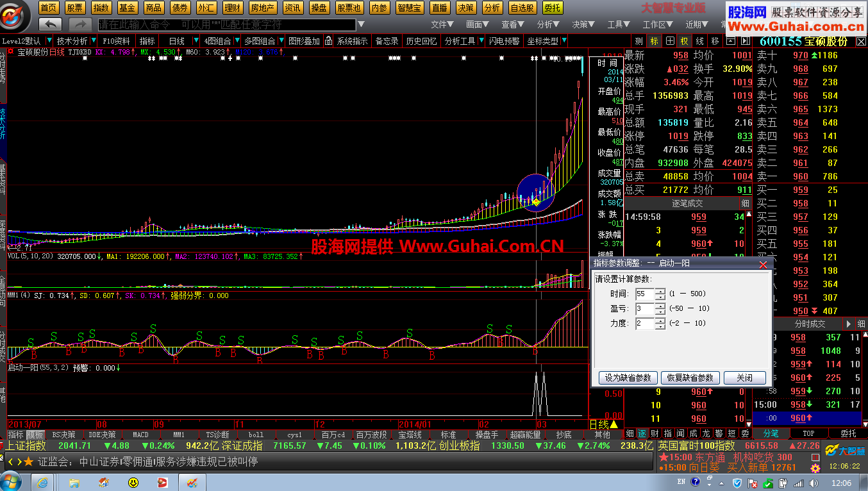
Task: Click the 自选股 button
Action: click(x=522, y=8)
